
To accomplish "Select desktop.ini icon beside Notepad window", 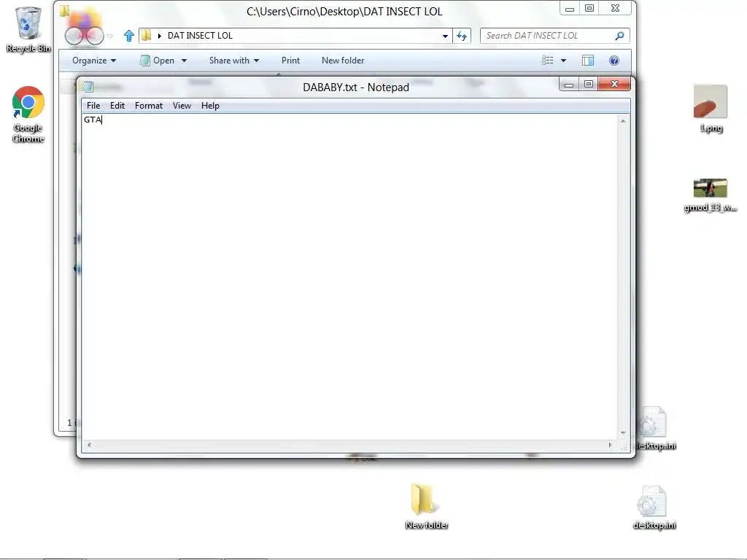I will pyautogui.click(x=657, y=428).
